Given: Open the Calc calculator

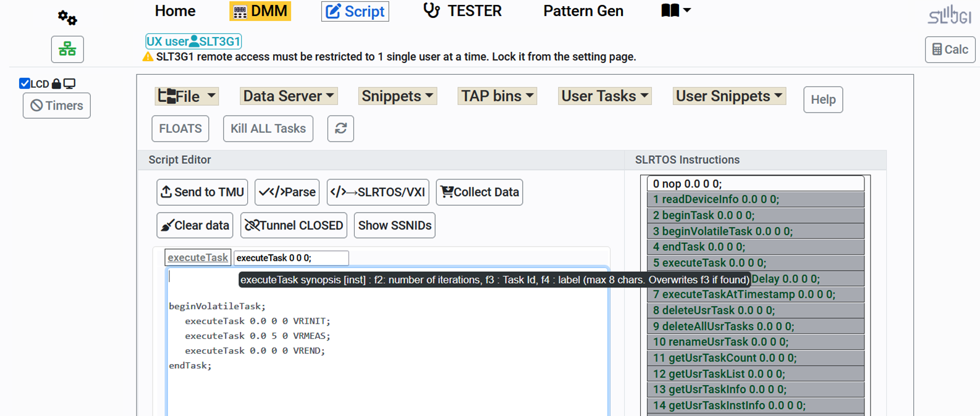Looking at the screenshot, I should click(950, 49).
